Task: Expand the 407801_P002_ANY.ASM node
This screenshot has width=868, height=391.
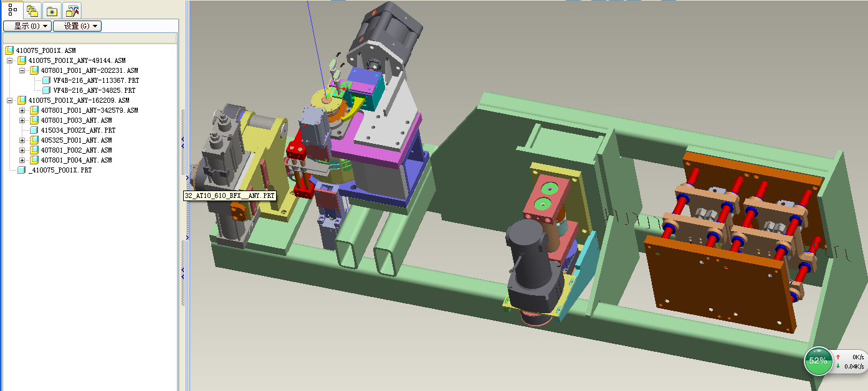Action: point(22,150)
